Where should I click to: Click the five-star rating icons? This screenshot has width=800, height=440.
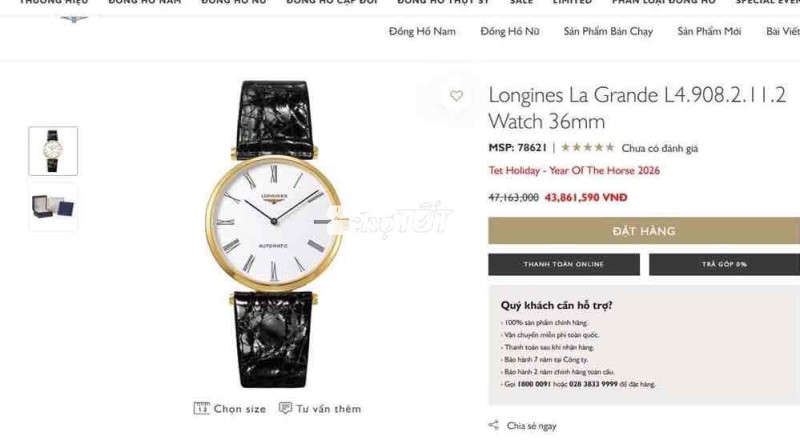click(588, 148)
